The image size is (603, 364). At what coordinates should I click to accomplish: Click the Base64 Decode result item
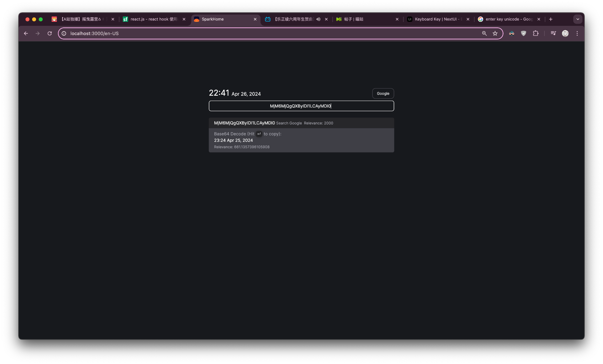point(301,140)
